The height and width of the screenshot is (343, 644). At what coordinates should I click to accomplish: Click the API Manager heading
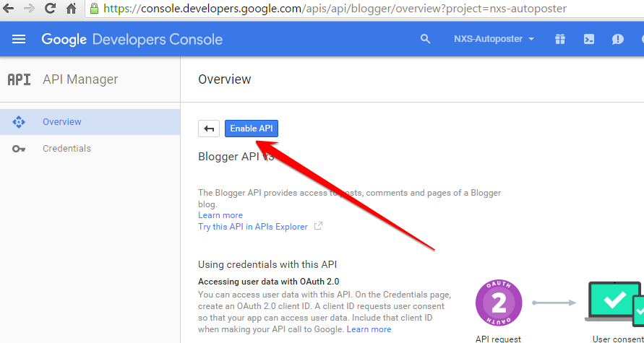(x=80, y=79)
